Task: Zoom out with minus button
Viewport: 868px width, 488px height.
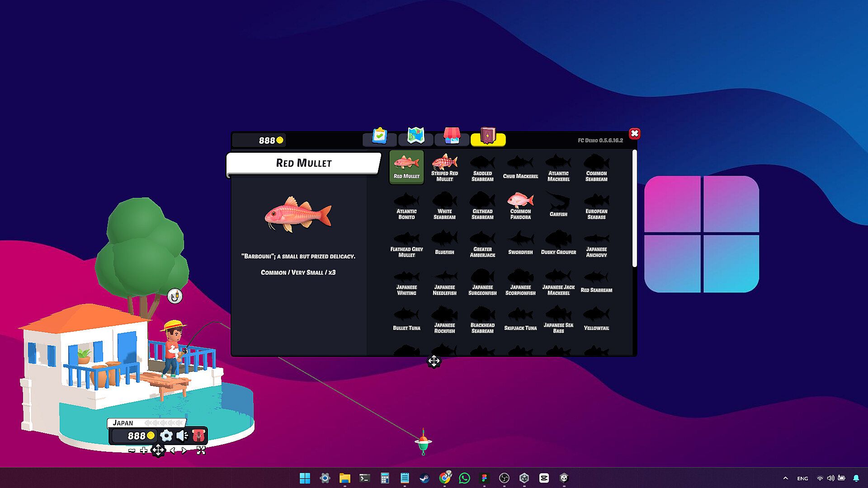Action: click(x=132, y=450)
